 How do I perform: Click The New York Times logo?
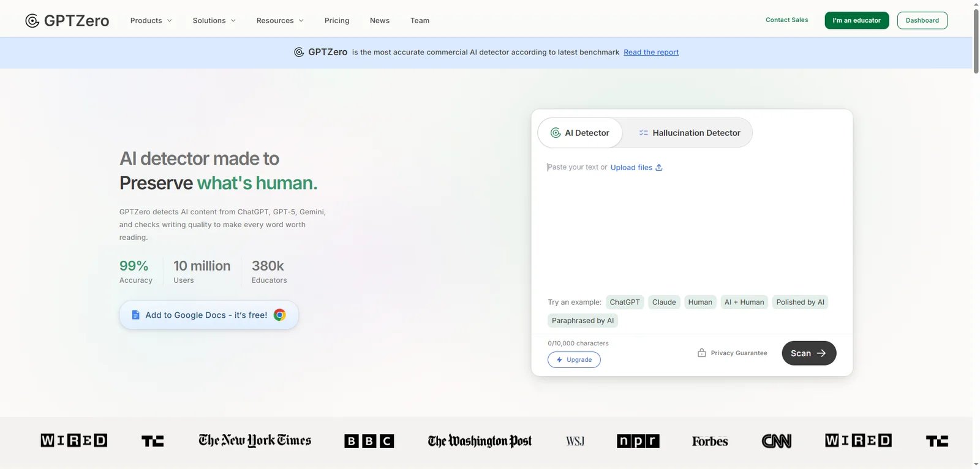pos(255,441)
